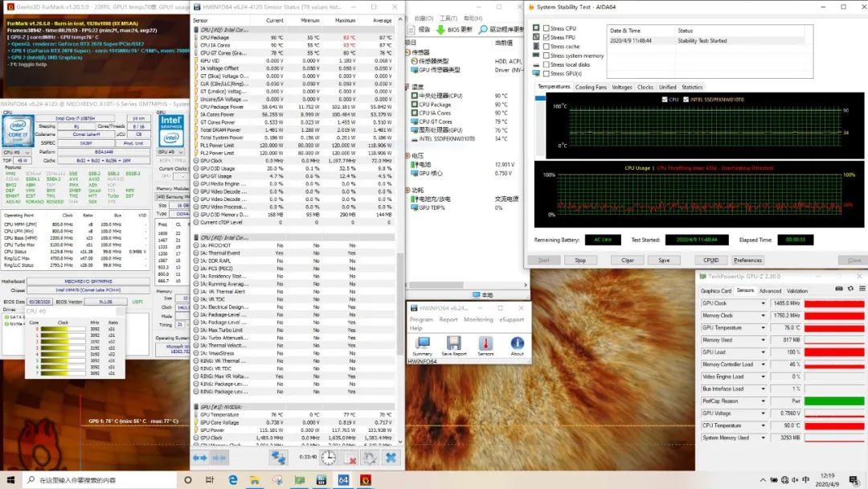Screen dimensions: 868x489
Task: Click CPUID button in stability test
Action: tap(710, 260)
